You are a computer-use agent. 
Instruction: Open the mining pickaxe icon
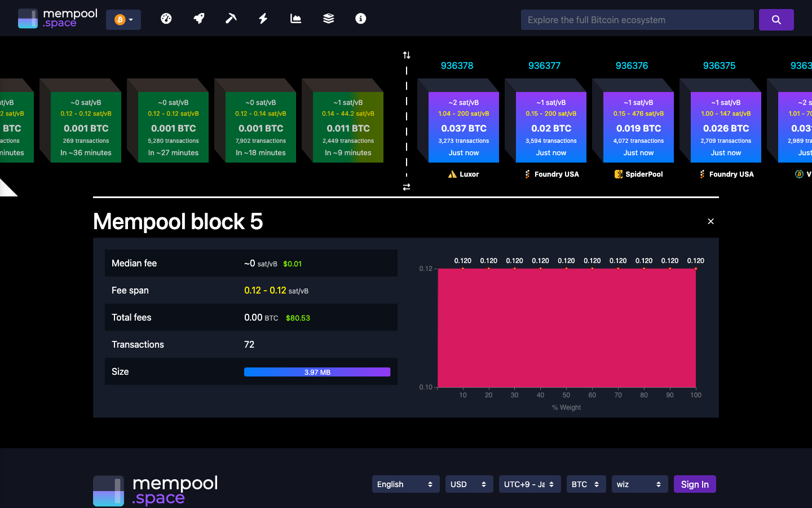coord(231,18)
